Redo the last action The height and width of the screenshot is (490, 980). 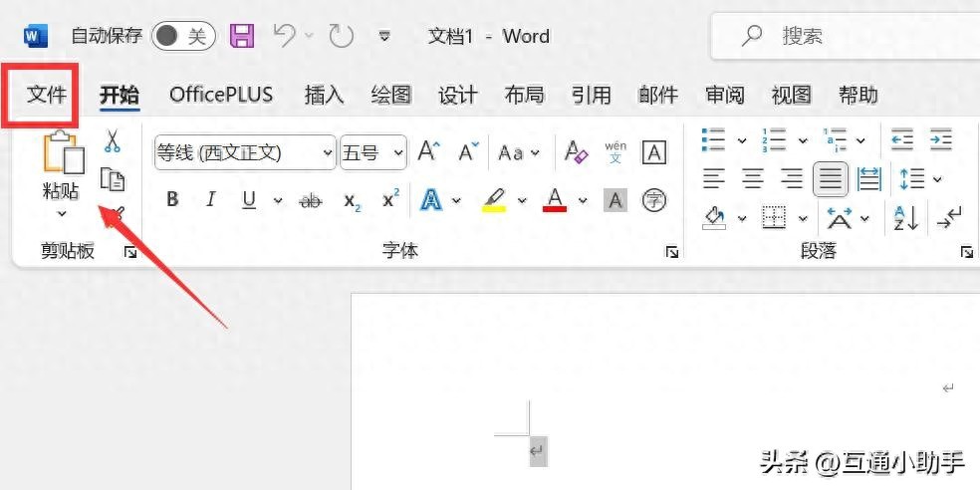342,36
